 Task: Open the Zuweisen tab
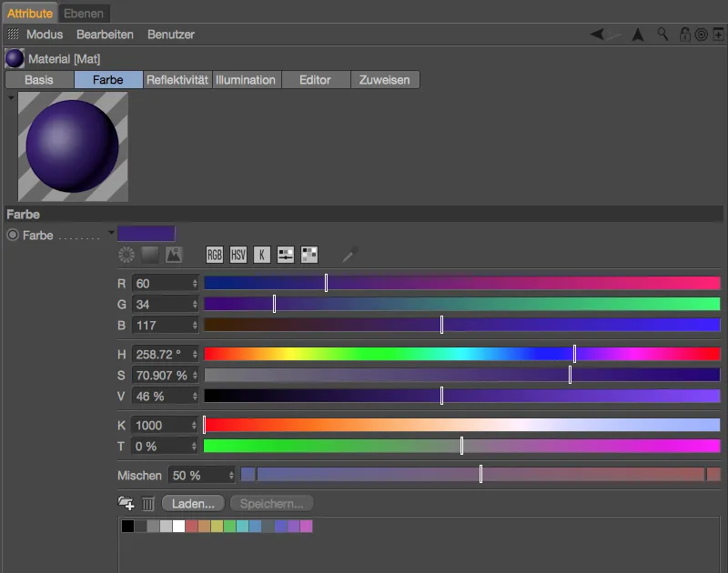point(385,80)
